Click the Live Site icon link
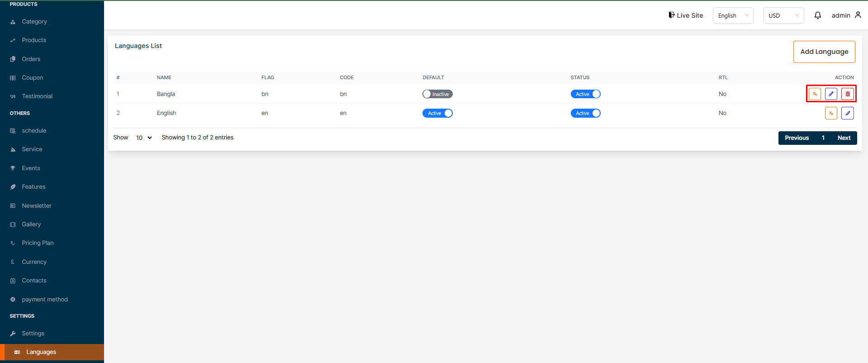Image resolution: width=868 pixels, height=363 pixels. (x=672, y=15)
